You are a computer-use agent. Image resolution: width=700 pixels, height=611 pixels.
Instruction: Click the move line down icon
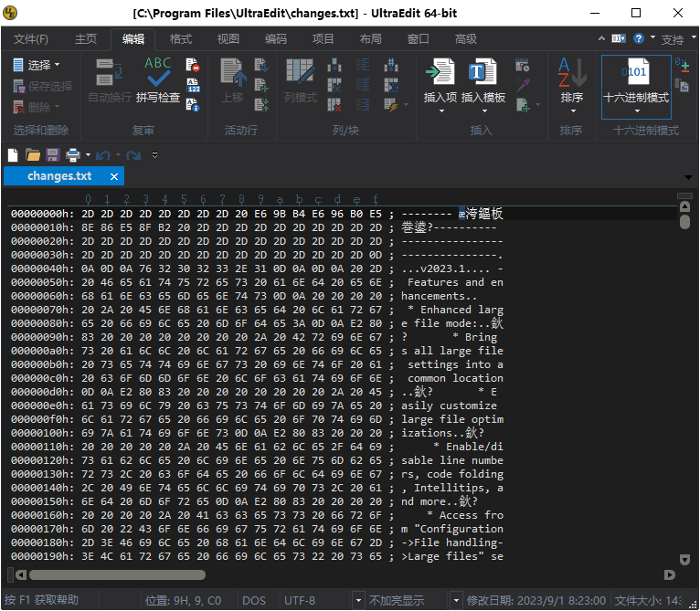(x=261, y=65)
